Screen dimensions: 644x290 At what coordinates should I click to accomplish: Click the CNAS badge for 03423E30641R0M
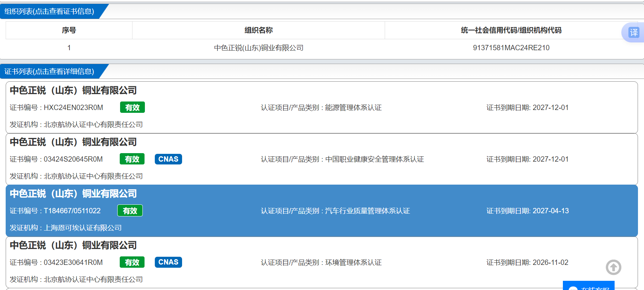coord(168,262)
